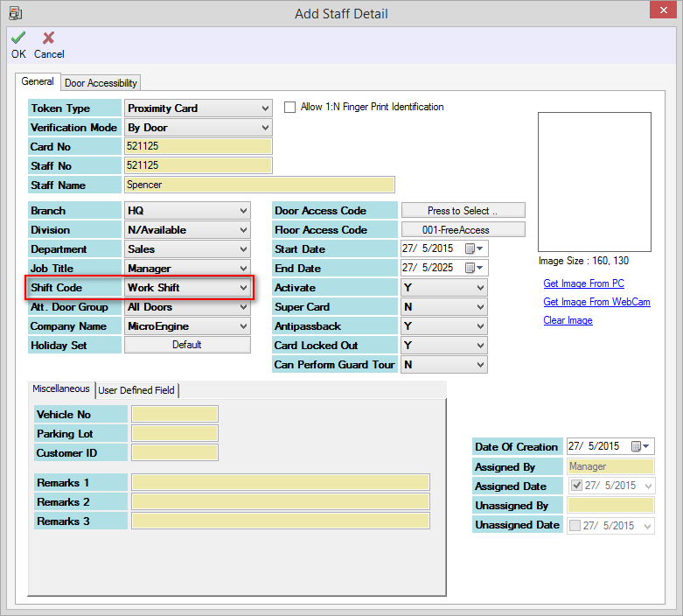Click the red Cancel X icon
683x616 pixels.
pos(48,38)
